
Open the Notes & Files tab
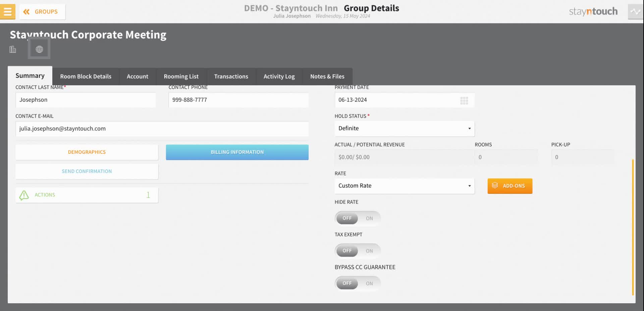tap(327, 77)
